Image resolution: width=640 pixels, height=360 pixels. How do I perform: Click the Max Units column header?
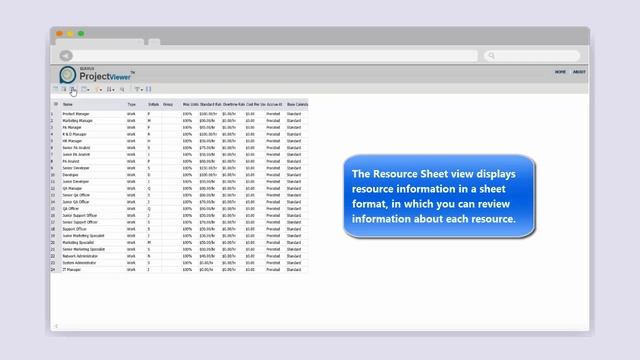click(x=190, y=104)
